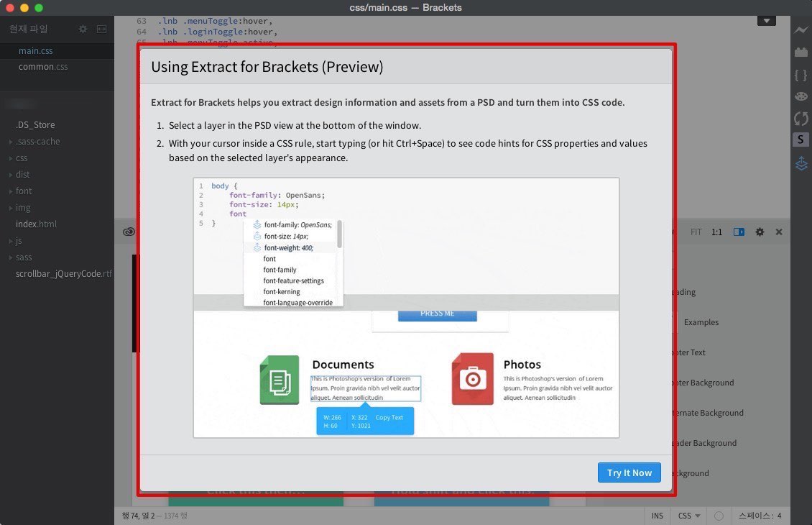Image resolution: width=812 pixels, height=525 pixels.
Task: Click code line '.lnb .menuToggle:hover,'
Action: [216, 22]
